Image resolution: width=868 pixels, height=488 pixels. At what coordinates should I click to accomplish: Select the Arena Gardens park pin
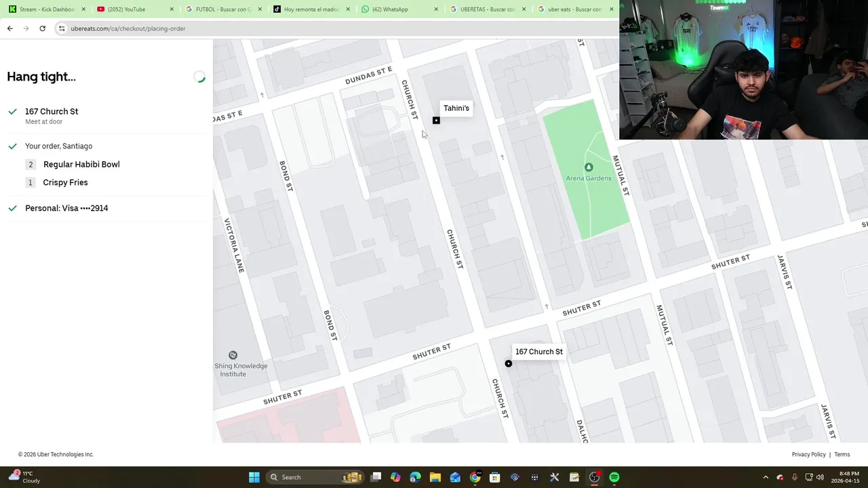click(589, 167)
